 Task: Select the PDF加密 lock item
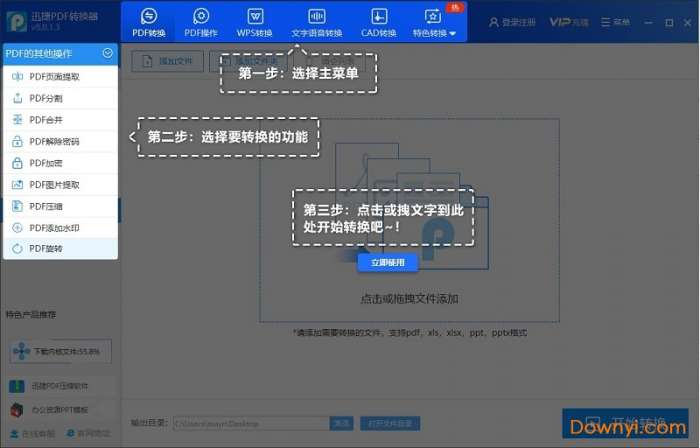pyautogui.click(x=60, y=163)
